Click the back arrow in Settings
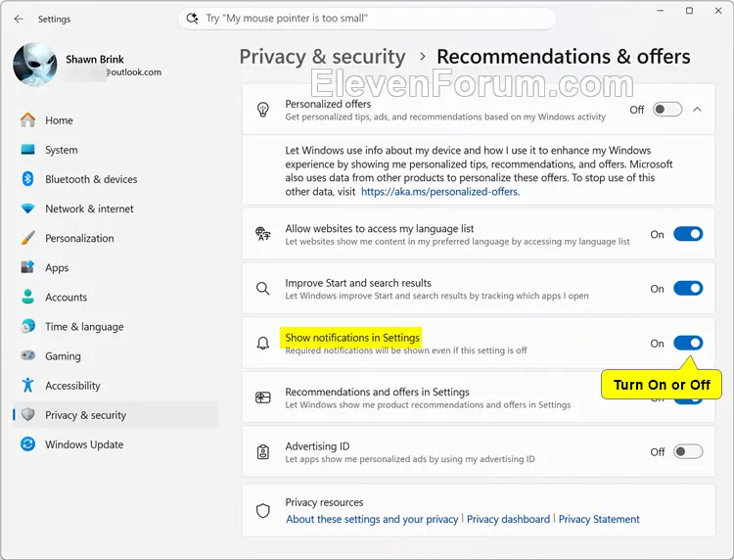The width and height of the screenshot is (734, 560). pyautogui.click(x=19, y=19)
